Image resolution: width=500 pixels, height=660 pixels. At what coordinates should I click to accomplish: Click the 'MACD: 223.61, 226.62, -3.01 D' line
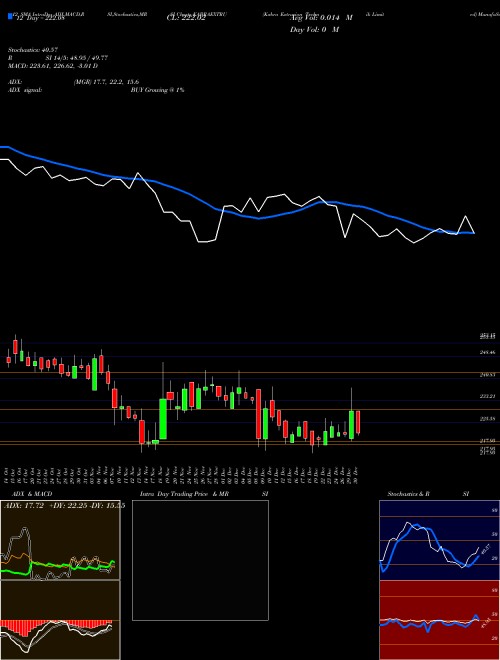pos(53,66)
